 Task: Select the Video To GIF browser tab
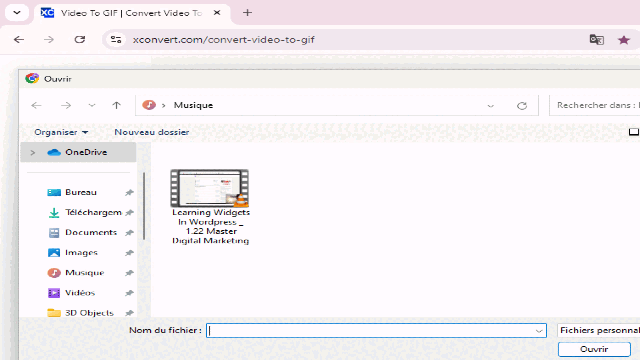(131, 13)
